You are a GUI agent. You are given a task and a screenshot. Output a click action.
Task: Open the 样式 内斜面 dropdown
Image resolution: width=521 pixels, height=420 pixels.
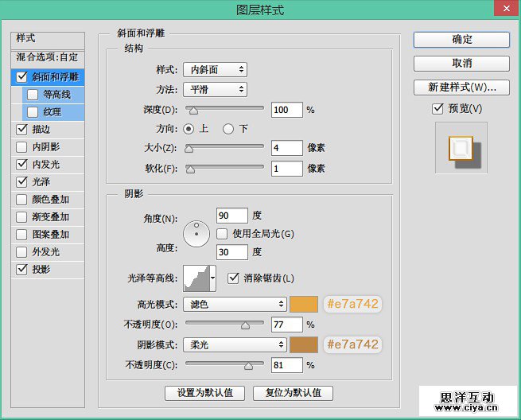coord(215,70)
